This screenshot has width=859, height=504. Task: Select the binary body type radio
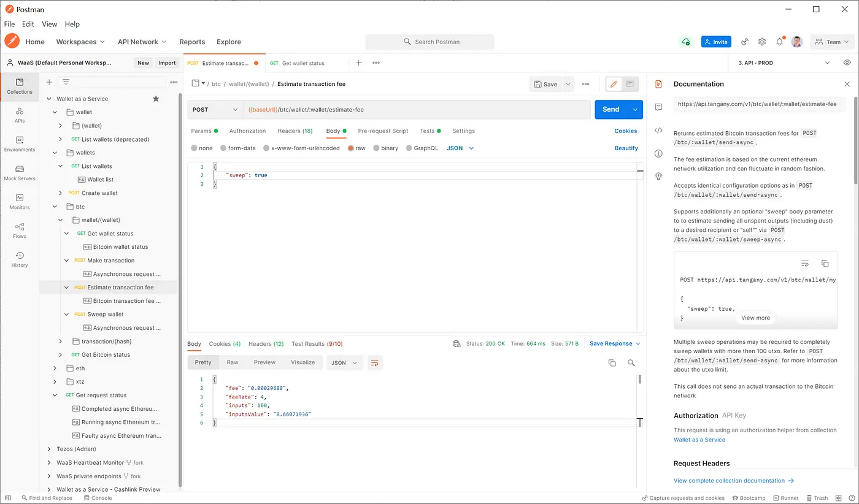point(376,148)
